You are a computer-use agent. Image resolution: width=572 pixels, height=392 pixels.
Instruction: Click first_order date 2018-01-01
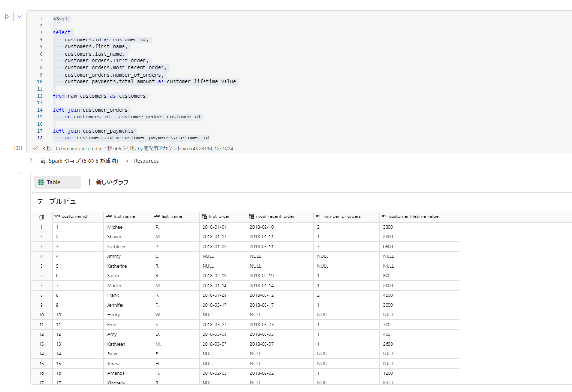click(223, 227)
